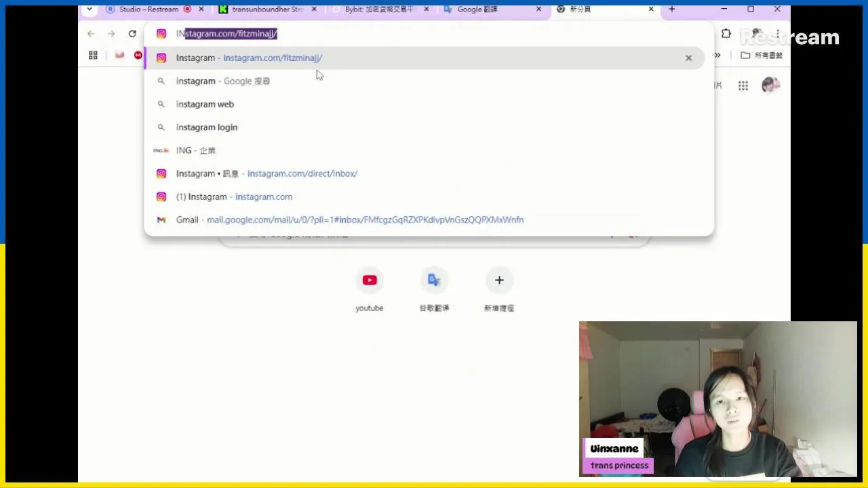Close the Studio – Restream tab

click(x=201, y=9)
